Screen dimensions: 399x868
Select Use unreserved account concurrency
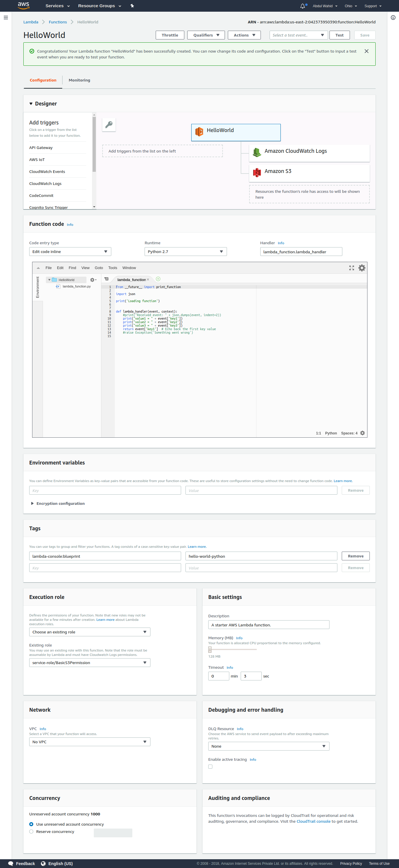pyautogui.click(x=31, y=824)
